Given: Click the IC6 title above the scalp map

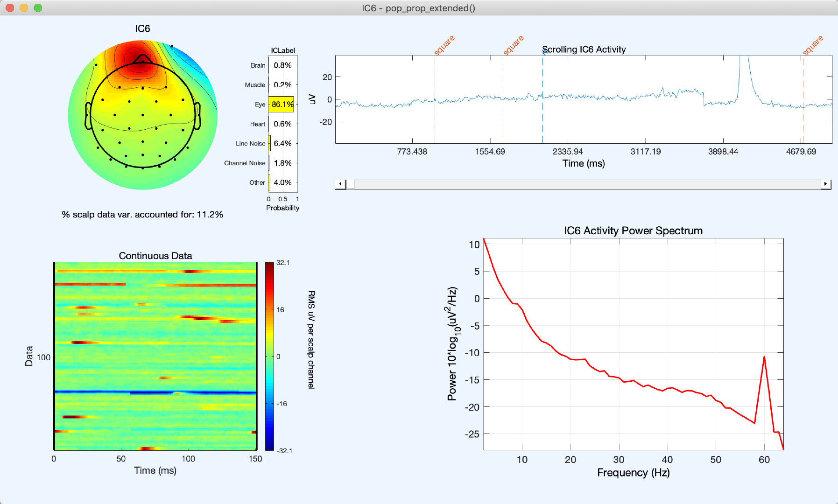Looking at the screenshot, I should coord(142,29).
